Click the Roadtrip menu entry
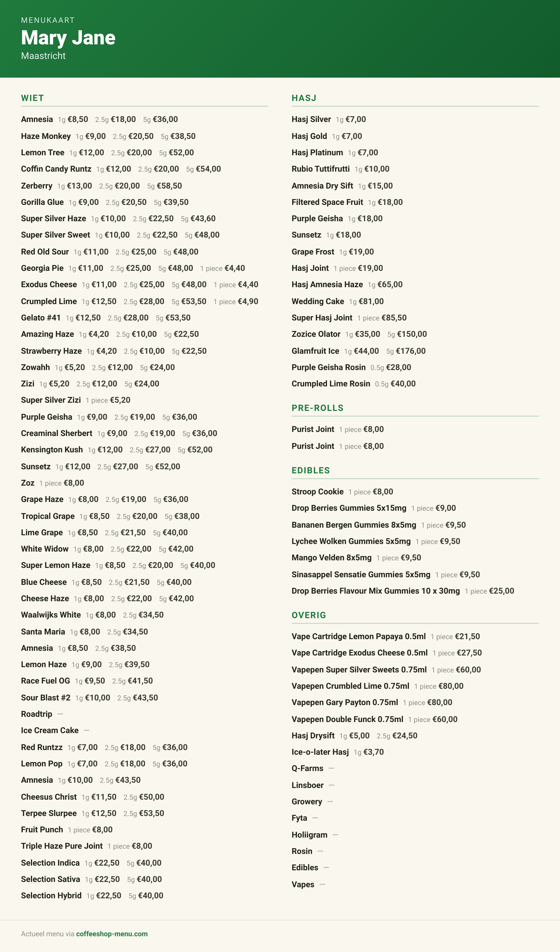This screenshot has width=560, height=952. (x=42, y=714)
